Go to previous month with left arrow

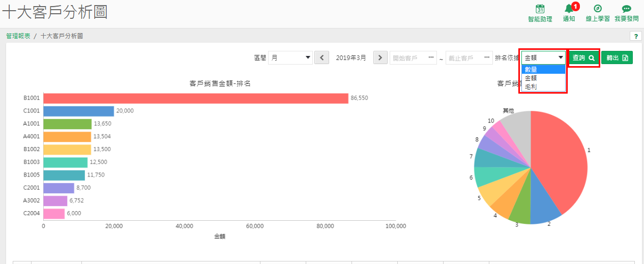tap(321, 57)
